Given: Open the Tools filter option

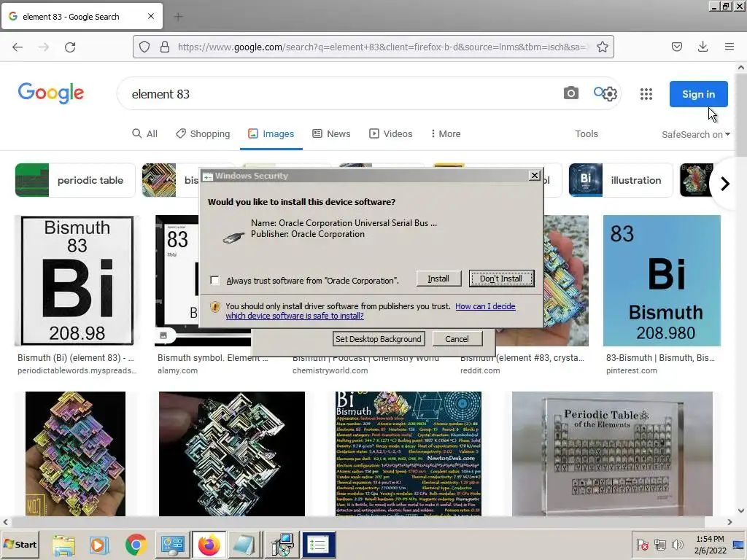Looking at the screenshot, I should [x=586, y=134].
